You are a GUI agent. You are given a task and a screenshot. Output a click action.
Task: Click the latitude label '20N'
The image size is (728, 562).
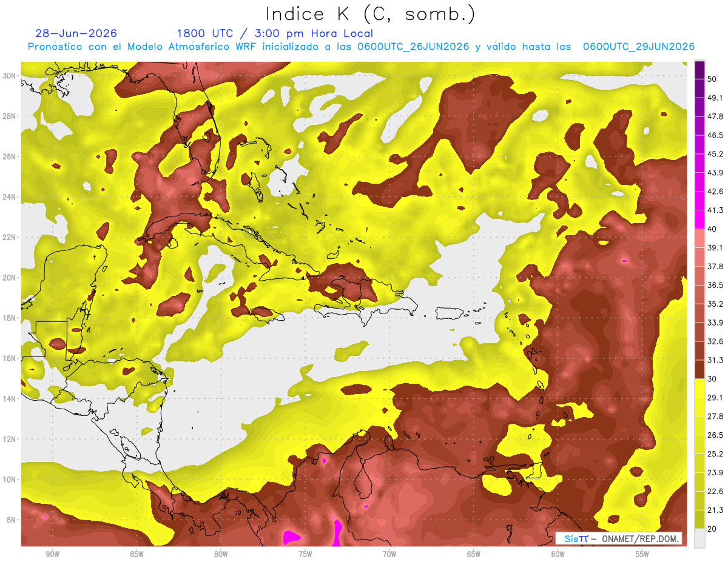[9, 278]
